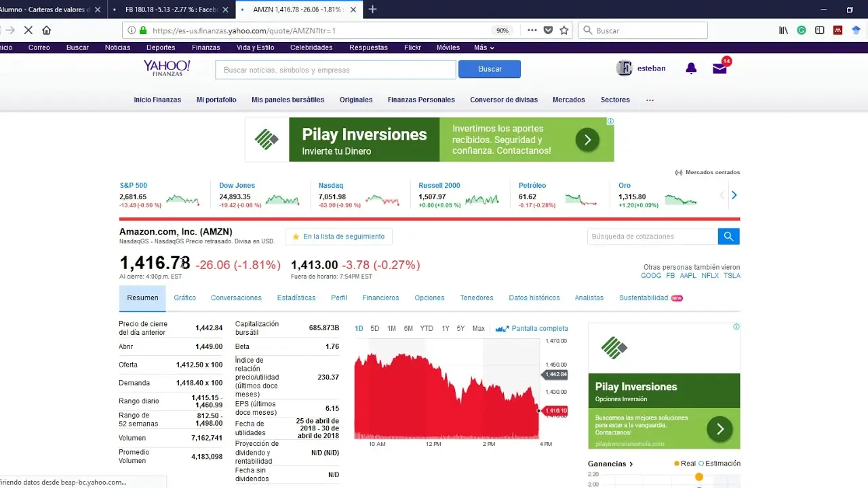This screenshot has height=488, width=868.
Task: Open ad info icon on top banner
Action: click(x=610, y=121)
